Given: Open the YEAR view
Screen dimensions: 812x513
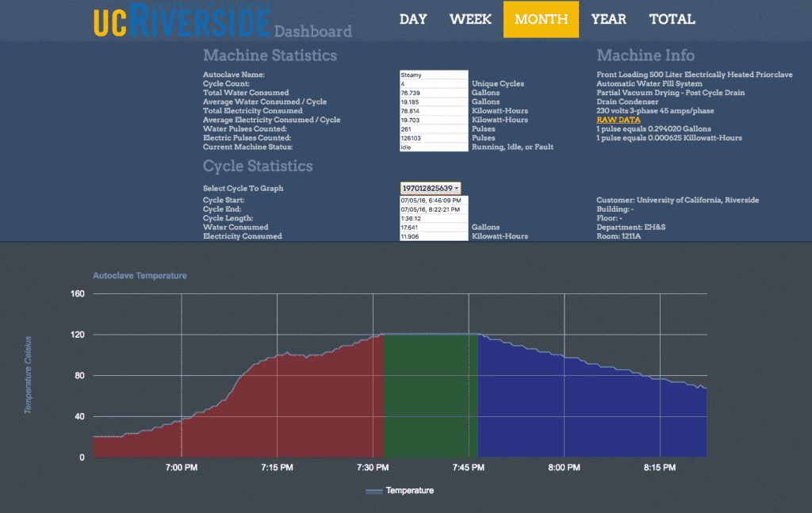Looking at the screenshot, I should pyautogui.click(x=608, y=19).
